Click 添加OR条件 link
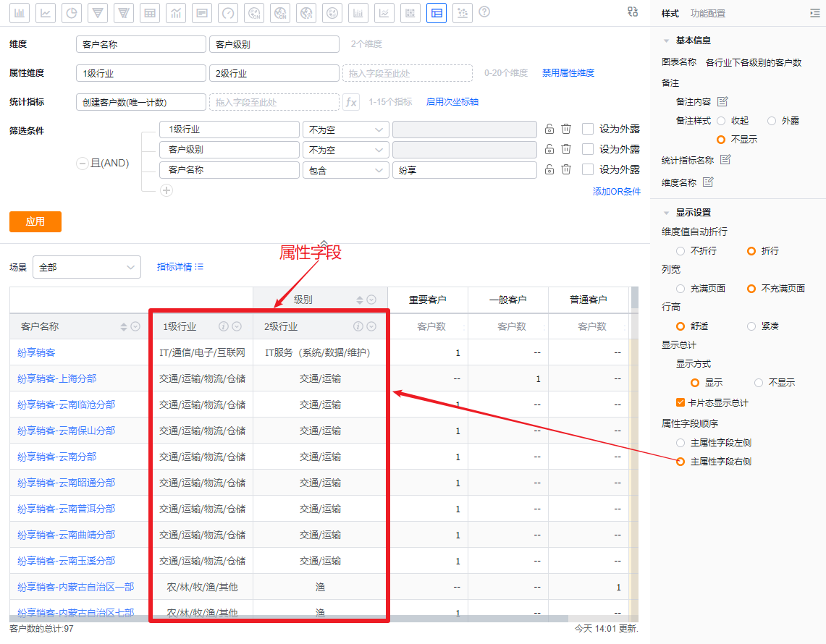Viewport: 826px width, 644px height. pos(616,191)
